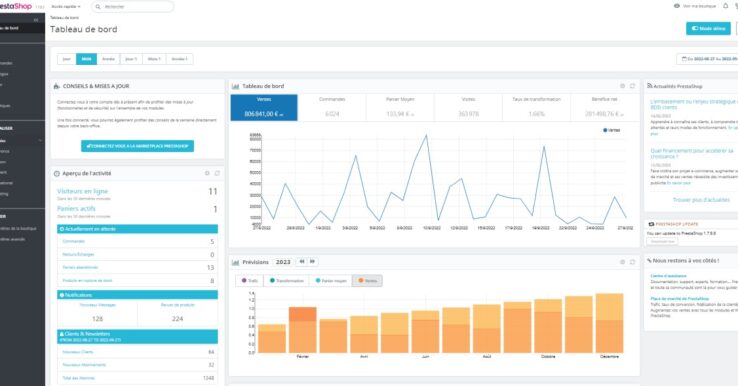Go to next year in Prévisions

[312, 262]
